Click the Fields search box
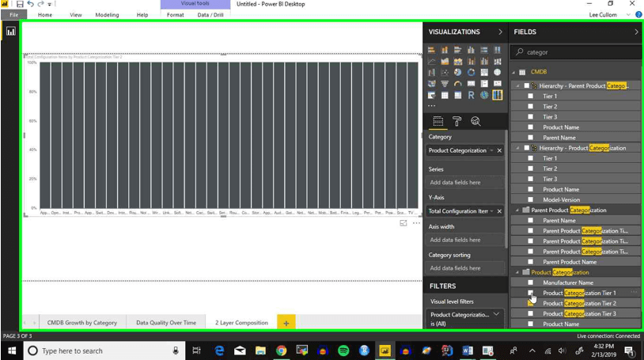644x360 pixels. coord(576,52)
